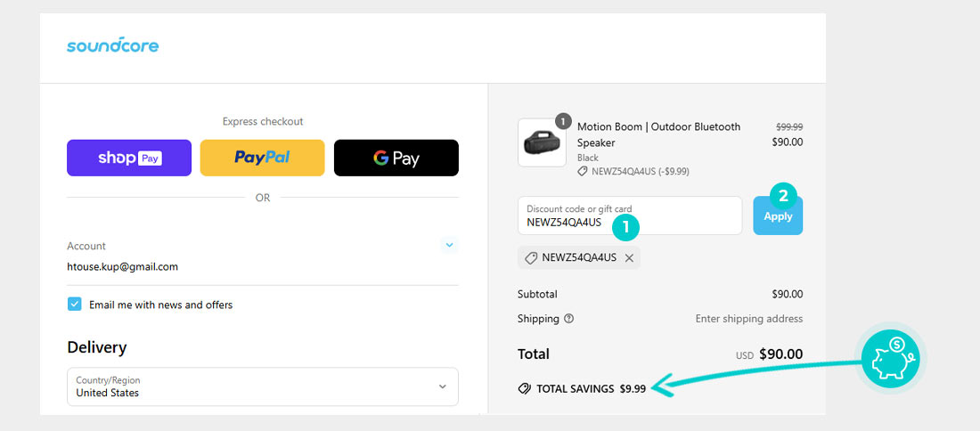Uncheck Email me with news and offers
Image resolution: width=980 pixels, height=431 pixels.
pyautogui.click(x=74, y=305)
